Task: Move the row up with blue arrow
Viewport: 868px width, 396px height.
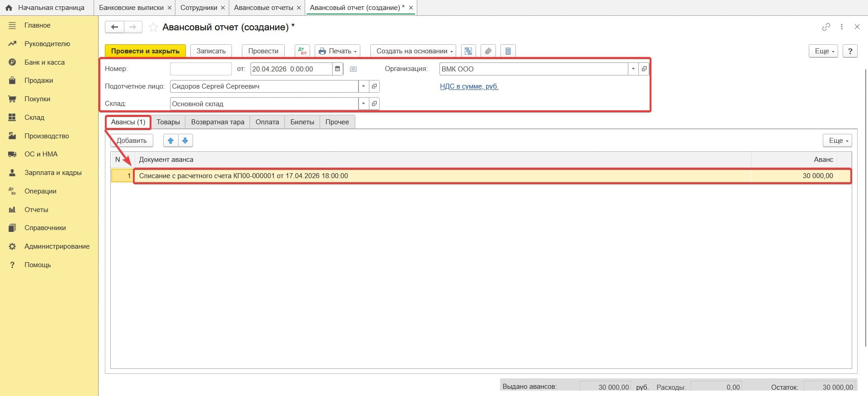Action: (170, 141)
